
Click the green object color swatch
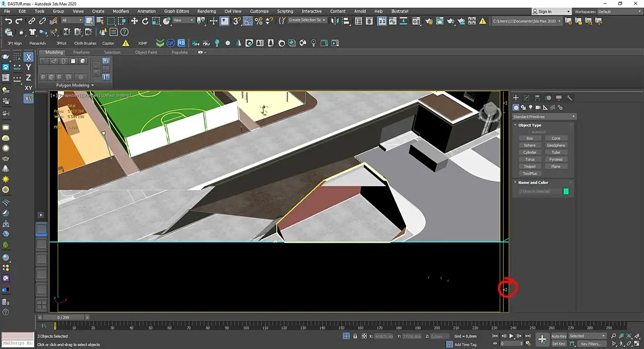click(x=566, y=191)
